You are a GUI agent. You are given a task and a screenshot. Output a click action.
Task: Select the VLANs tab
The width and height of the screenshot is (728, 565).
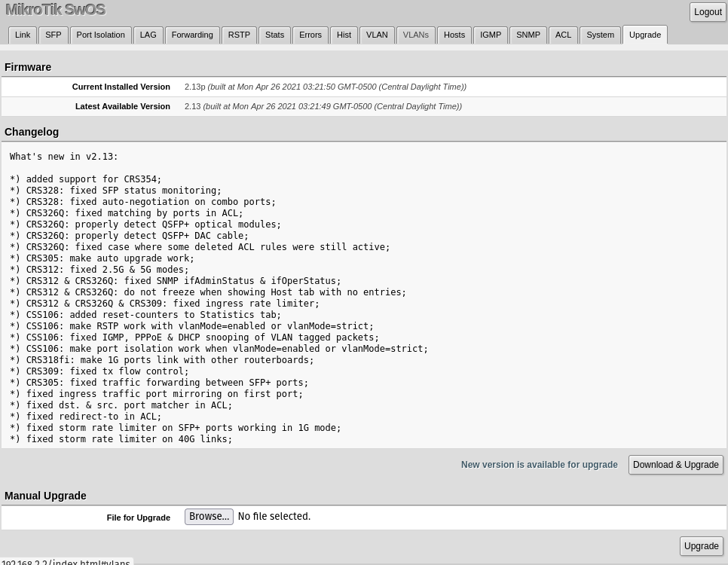416,35
